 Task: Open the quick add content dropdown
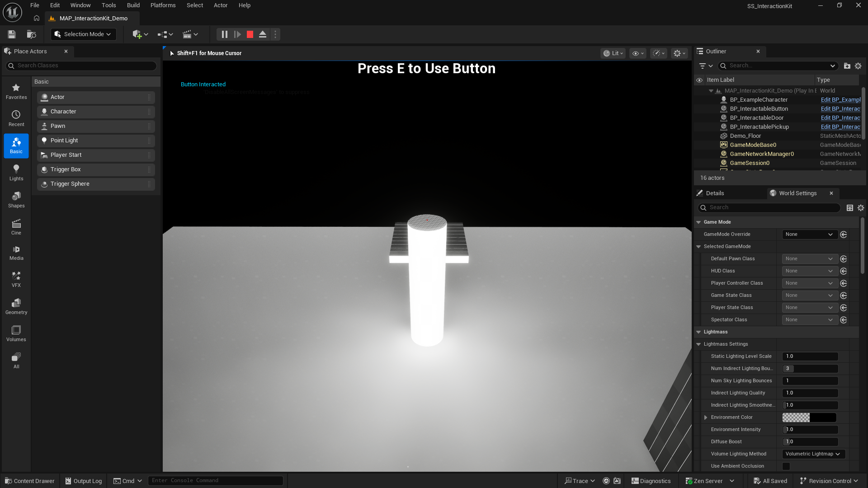pyautogui.click(x=140, y=34)
